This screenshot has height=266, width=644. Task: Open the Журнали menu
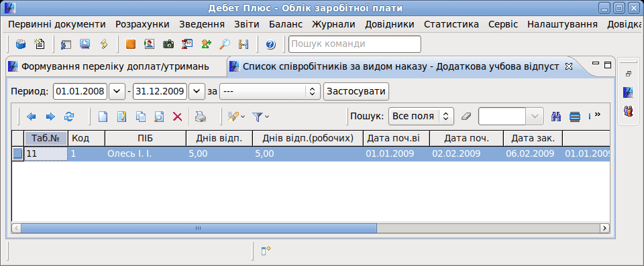333,24
